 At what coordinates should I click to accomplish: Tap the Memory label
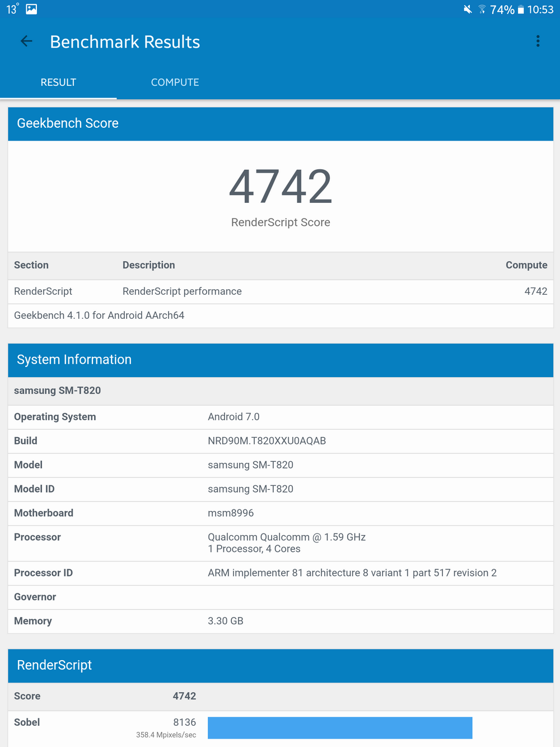[33, 621]
